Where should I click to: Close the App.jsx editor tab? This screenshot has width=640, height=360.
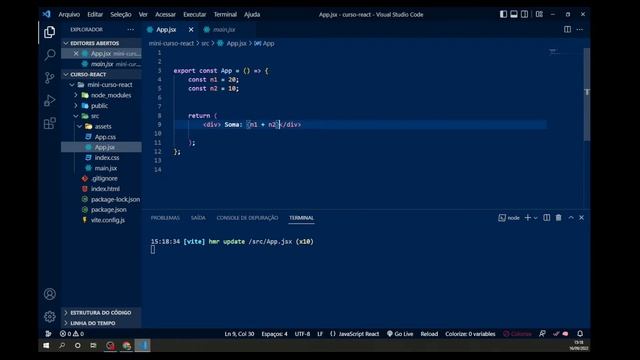191,29
